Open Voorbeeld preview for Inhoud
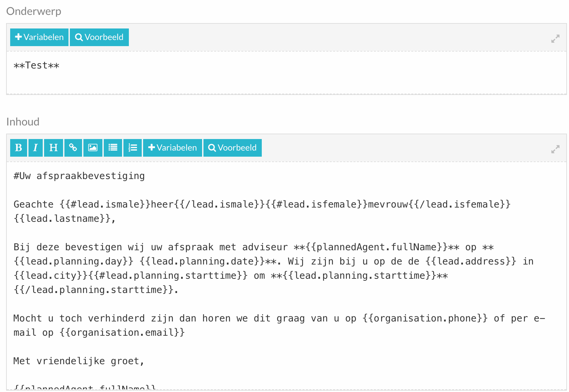Screen dimensions: 569x392 233,148
